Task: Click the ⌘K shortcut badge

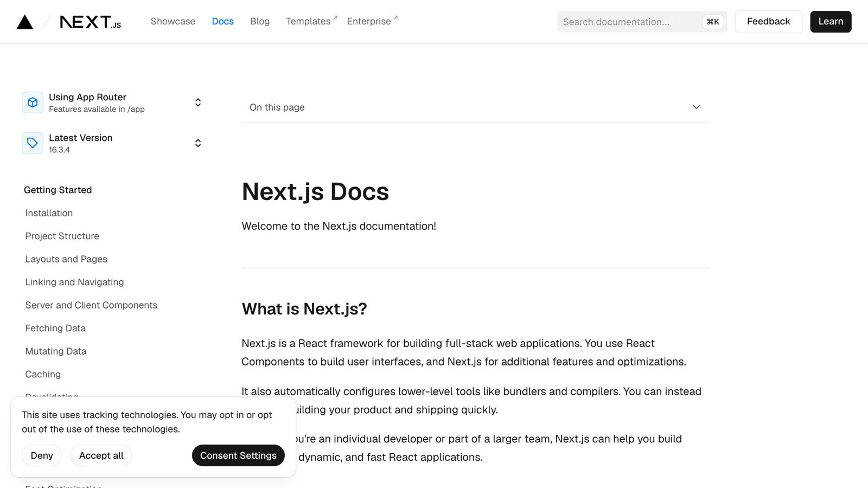Action: coord(713,22)
